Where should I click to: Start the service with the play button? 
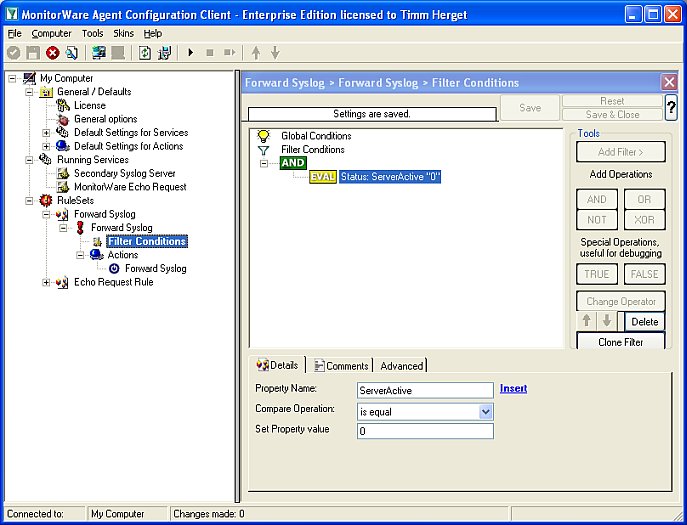(x=191, y=53)
